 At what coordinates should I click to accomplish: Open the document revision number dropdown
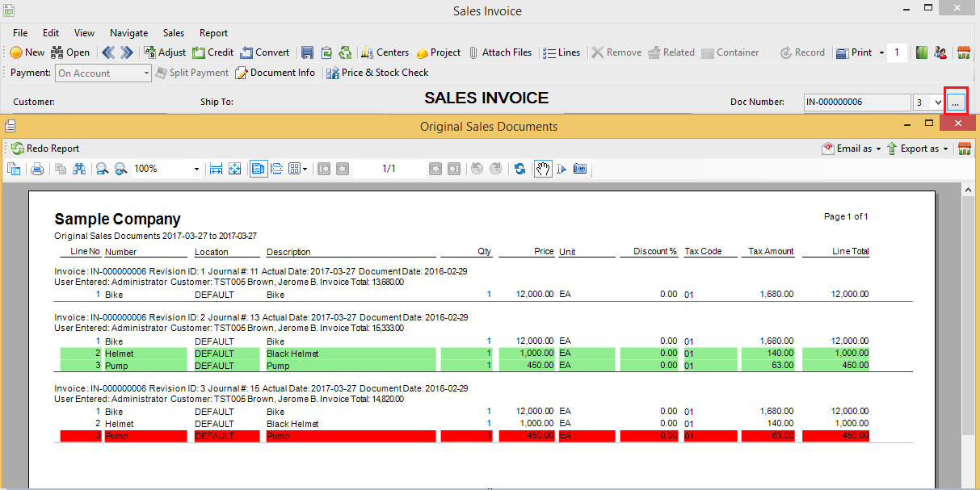click(x=937, y=103)
